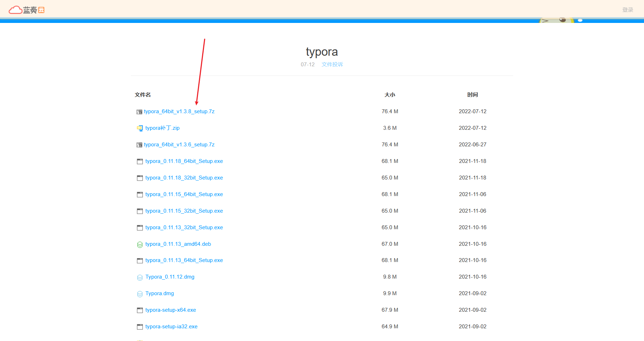Open the 登录 login link
Image resolution: width=644 pixels, height=341 pixels.
(x=627, y=10)
